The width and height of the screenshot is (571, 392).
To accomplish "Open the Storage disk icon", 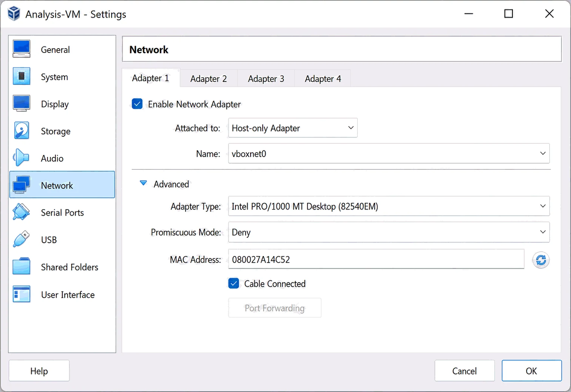I will 22,131.
